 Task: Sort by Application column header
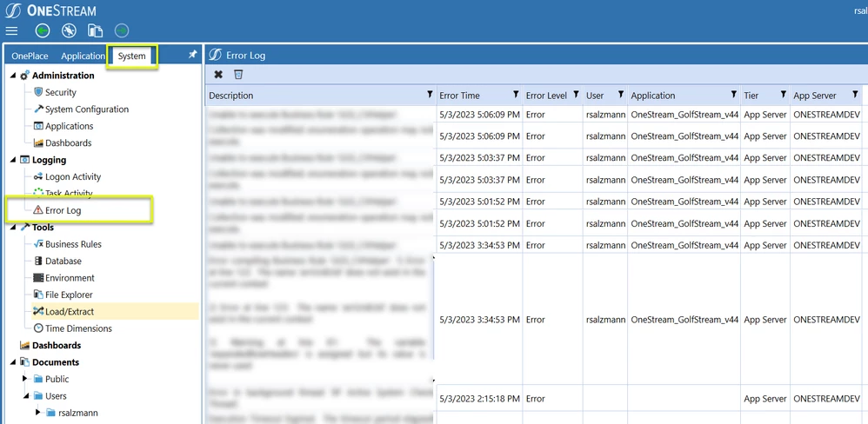click(652, 96)
